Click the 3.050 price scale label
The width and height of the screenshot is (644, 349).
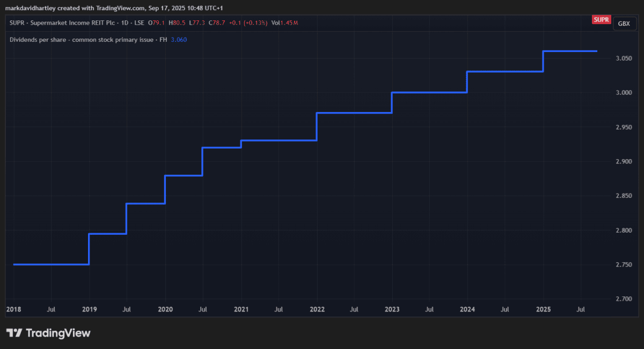coord(624,58)
